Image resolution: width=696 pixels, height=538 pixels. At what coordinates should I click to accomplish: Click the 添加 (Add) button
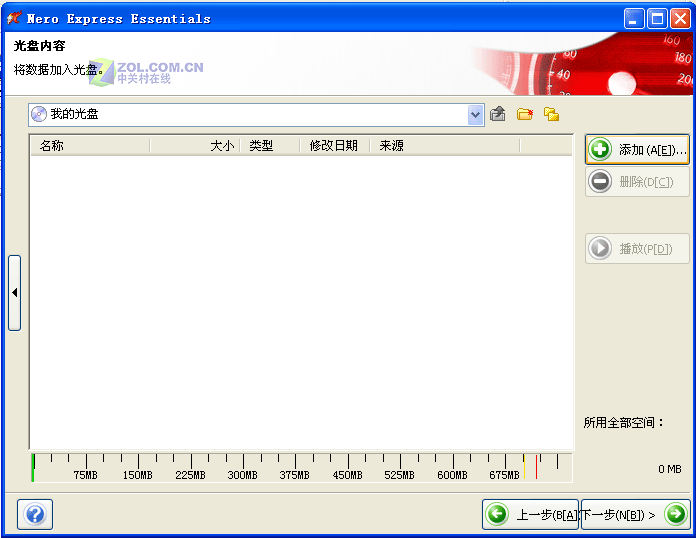tap(637, 150)
